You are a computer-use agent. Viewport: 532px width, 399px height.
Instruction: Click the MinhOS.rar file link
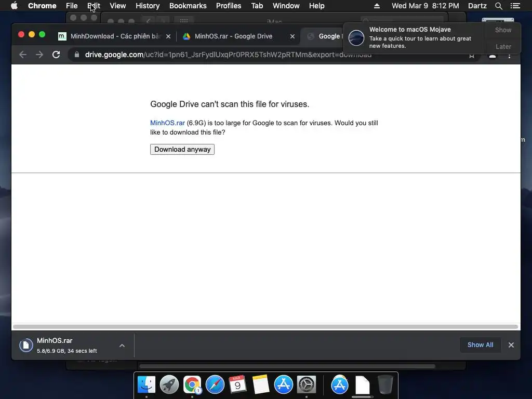coord(168,123)
